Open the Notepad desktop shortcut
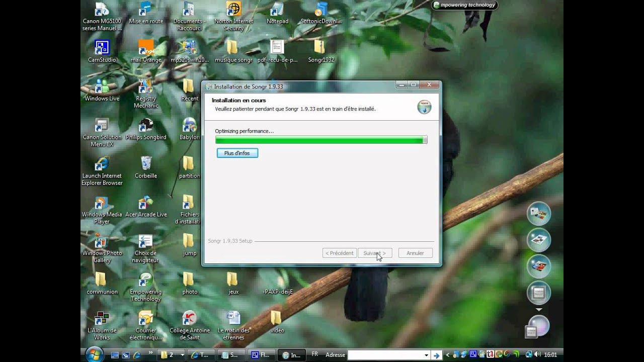 point(277,14)
